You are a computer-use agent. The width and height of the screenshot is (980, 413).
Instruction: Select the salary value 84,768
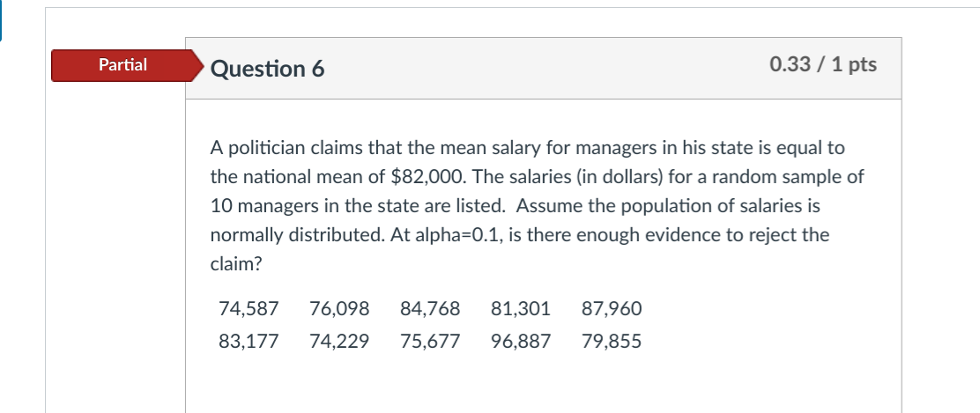(430, 309)
